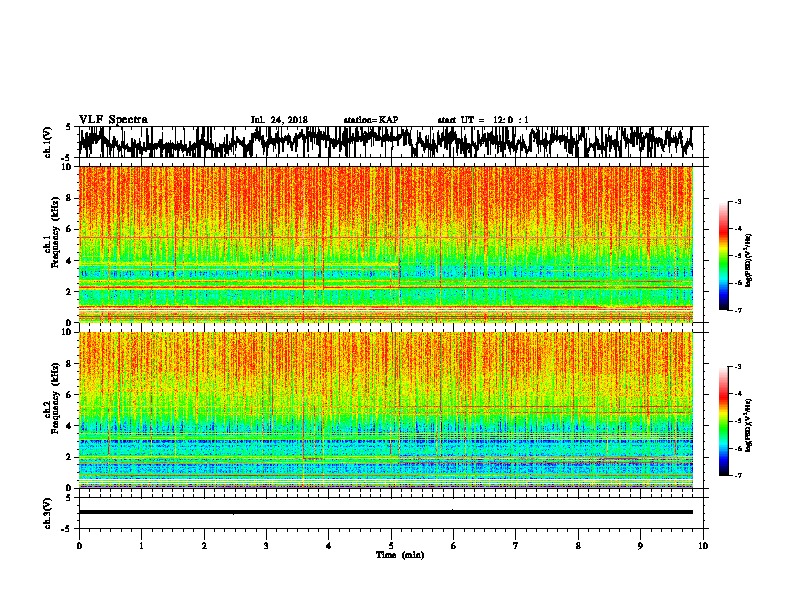The image size is (792, 612).
Task: Click time-axis tick label "4"
Action: [329, 546]
